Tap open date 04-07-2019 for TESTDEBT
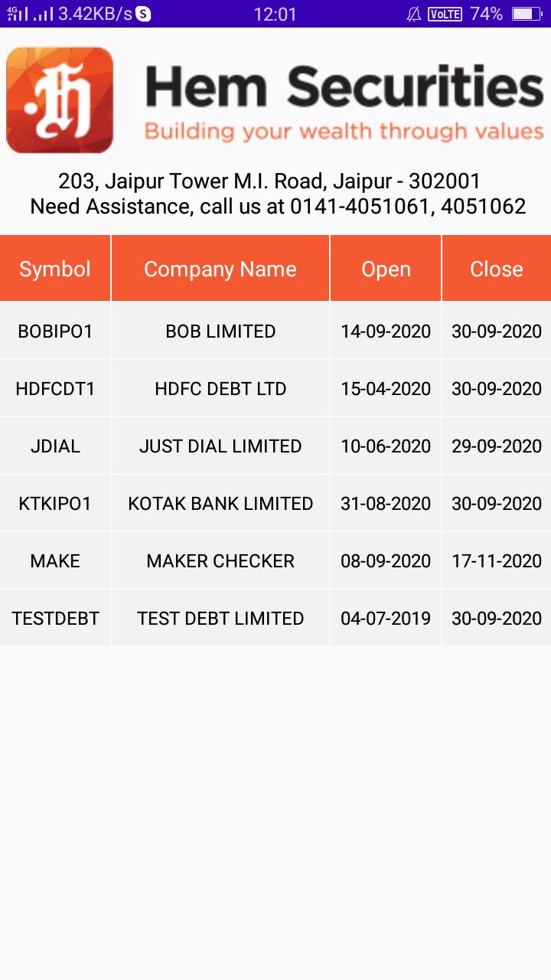Screen dimensions: 551x980 pos(386,619)
